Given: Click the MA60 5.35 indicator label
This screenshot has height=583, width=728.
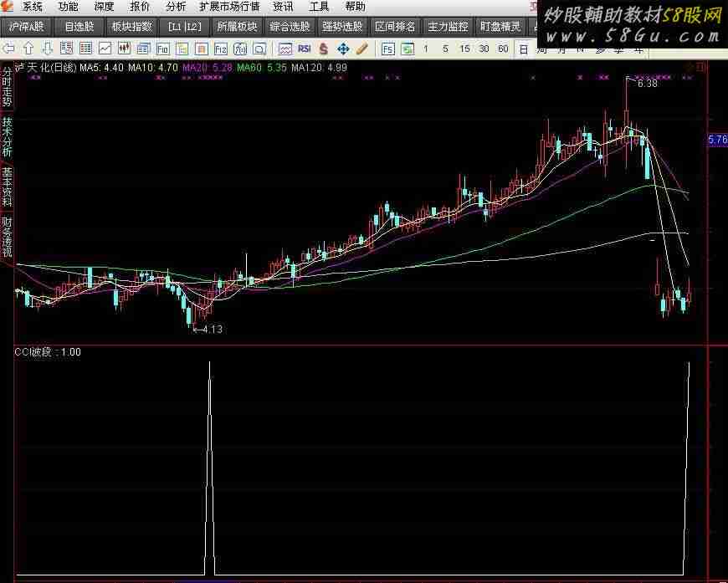Looking at the screenshot, I should point(262,68).
